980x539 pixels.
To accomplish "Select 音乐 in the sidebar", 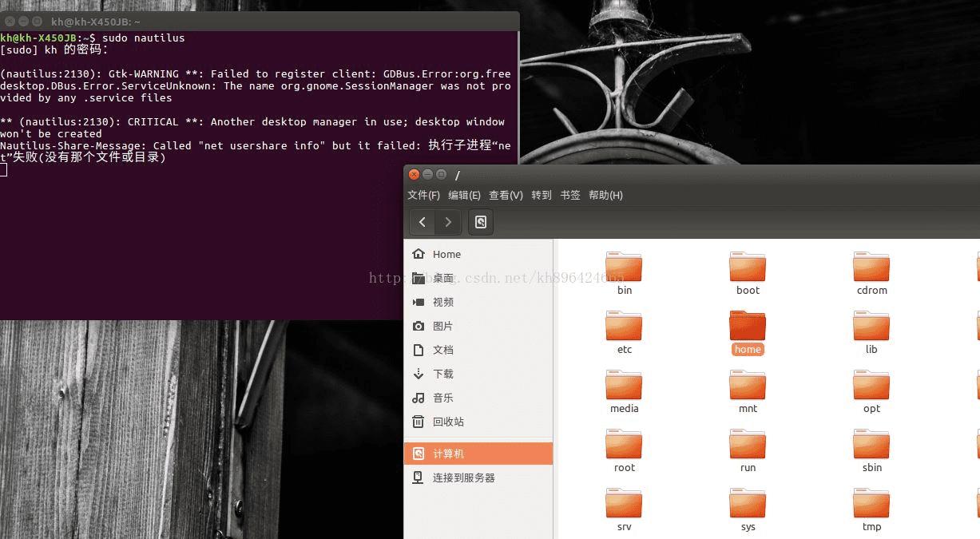I will [478, 398].
